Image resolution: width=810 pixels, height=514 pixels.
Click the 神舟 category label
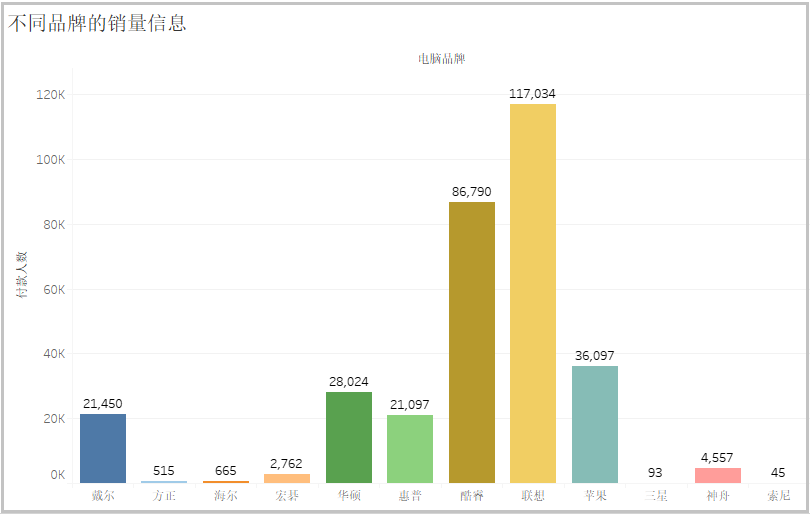(x=718, y=496)
